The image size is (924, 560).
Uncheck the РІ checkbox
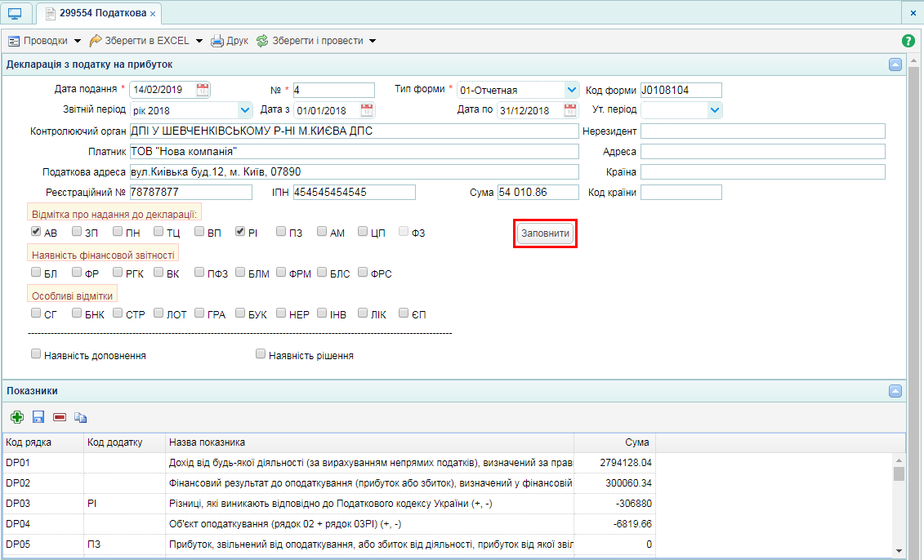[x=240, y=231]
